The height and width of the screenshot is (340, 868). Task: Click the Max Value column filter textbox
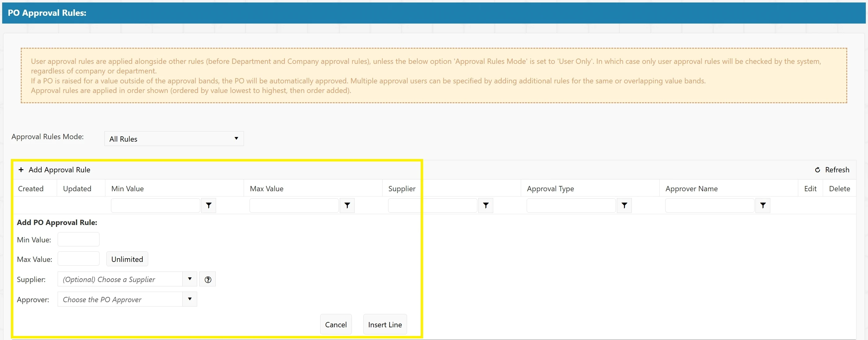[294, 205]
